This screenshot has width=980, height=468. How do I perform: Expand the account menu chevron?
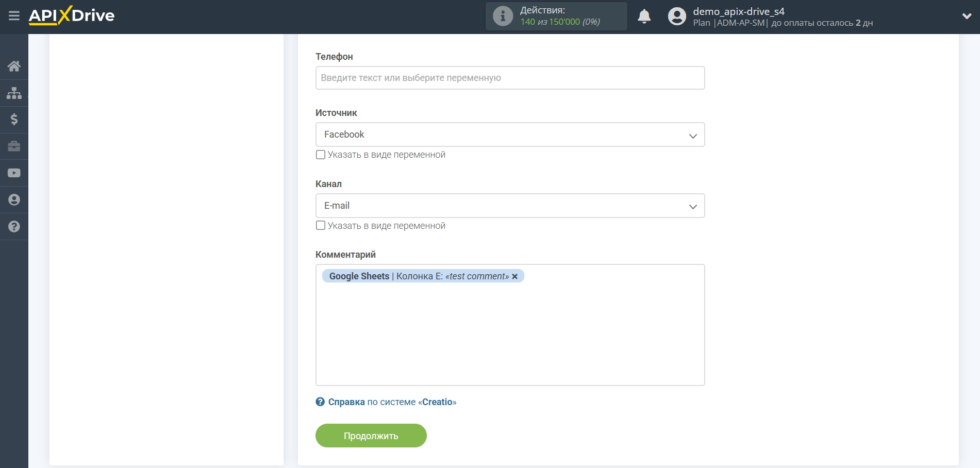pos(967,16)
